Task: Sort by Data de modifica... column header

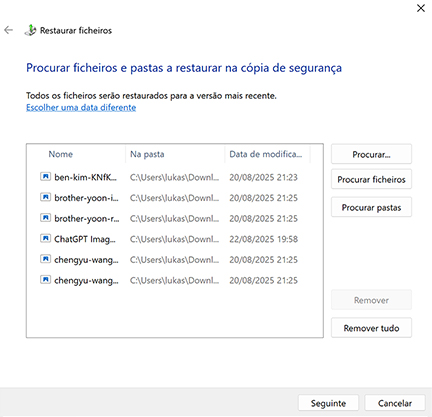Action: 267,154
